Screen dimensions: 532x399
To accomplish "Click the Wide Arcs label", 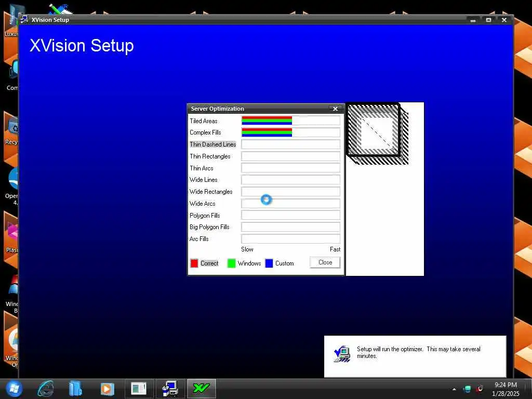I will point(203,204).
